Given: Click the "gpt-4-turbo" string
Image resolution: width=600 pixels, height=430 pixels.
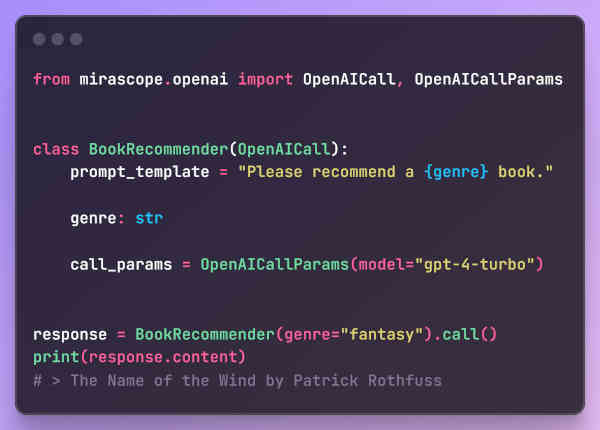Looking at the screenshot, I should coord(474,264).
